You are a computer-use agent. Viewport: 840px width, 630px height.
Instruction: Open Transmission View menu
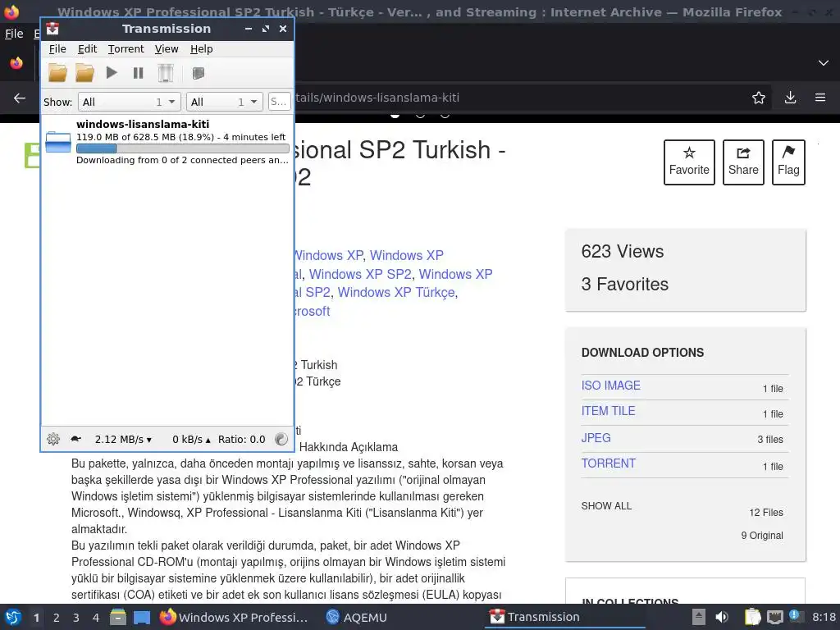167,48
